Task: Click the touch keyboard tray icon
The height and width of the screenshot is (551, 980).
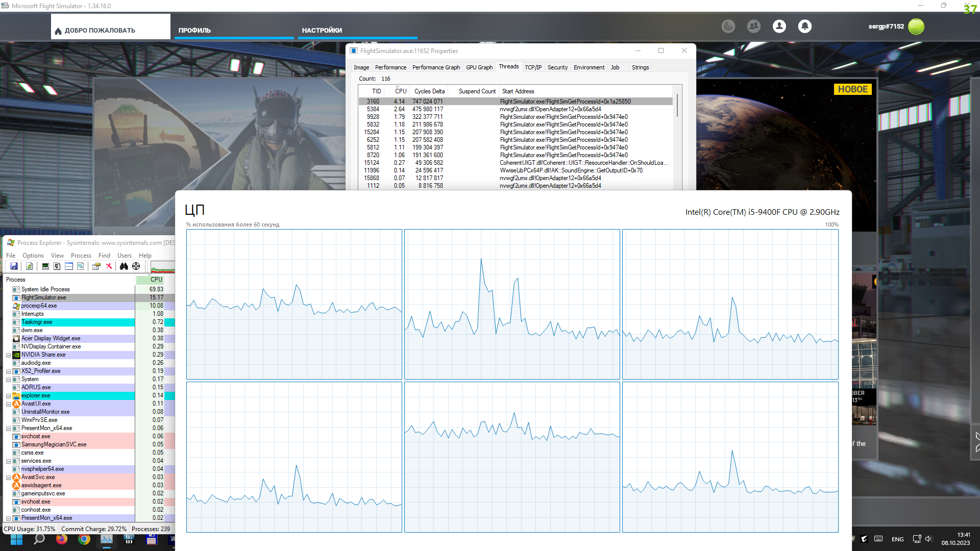Action: point(878,539)
